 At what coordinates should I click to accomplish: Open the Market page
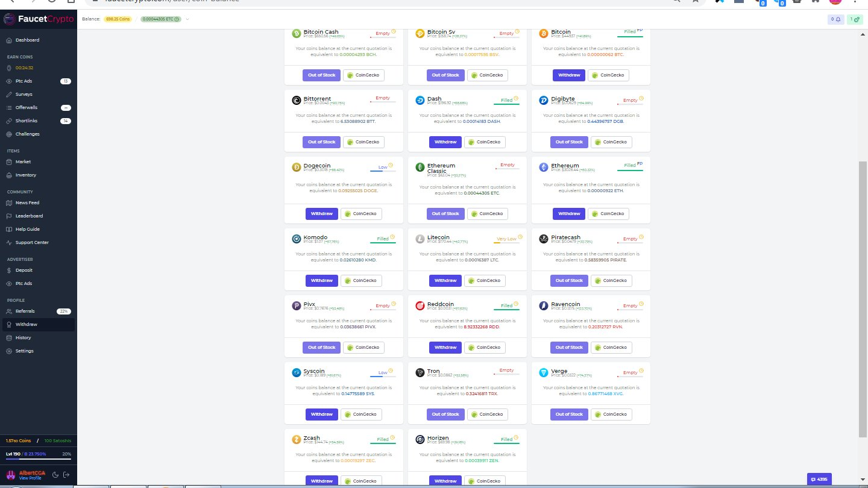[x=39, y=161]
